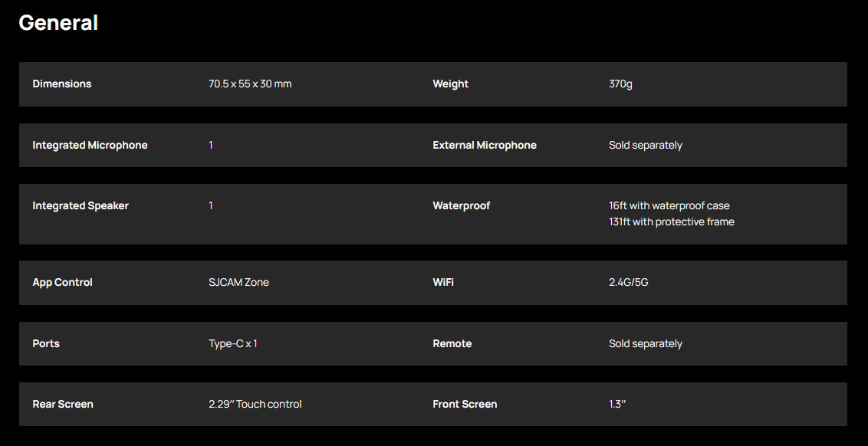Click the General section heading

58,23
